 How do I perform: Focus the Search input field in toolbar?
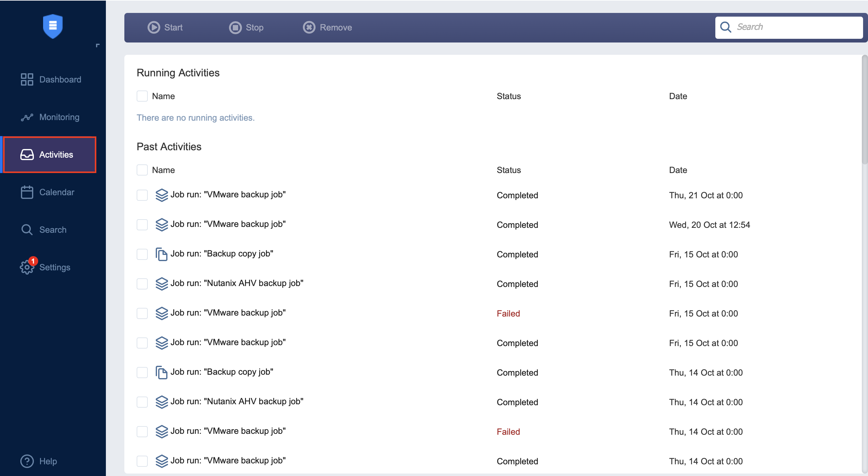(x=789, y=27)
